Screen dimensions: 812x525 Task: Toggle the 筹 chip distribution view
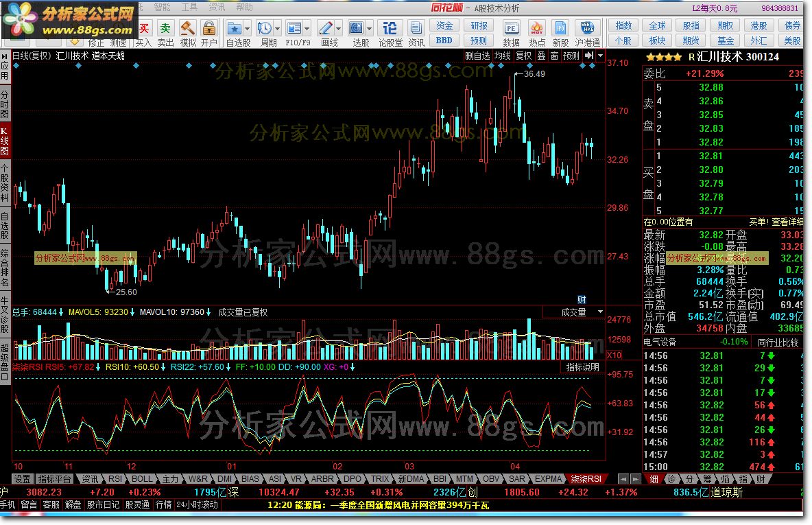click(707, 480)
